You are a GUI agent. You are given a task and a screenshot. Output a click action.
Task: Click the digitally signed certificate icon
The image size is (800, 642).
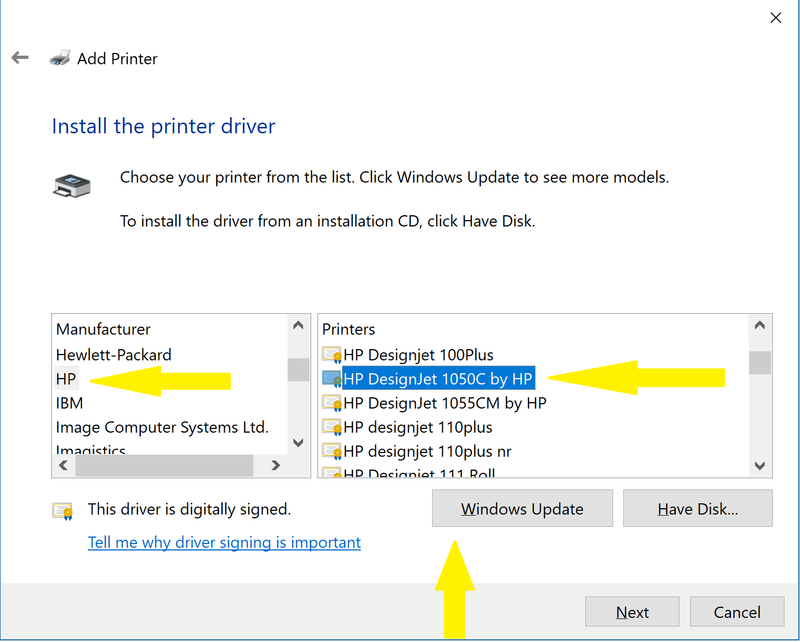click(63, 510)
